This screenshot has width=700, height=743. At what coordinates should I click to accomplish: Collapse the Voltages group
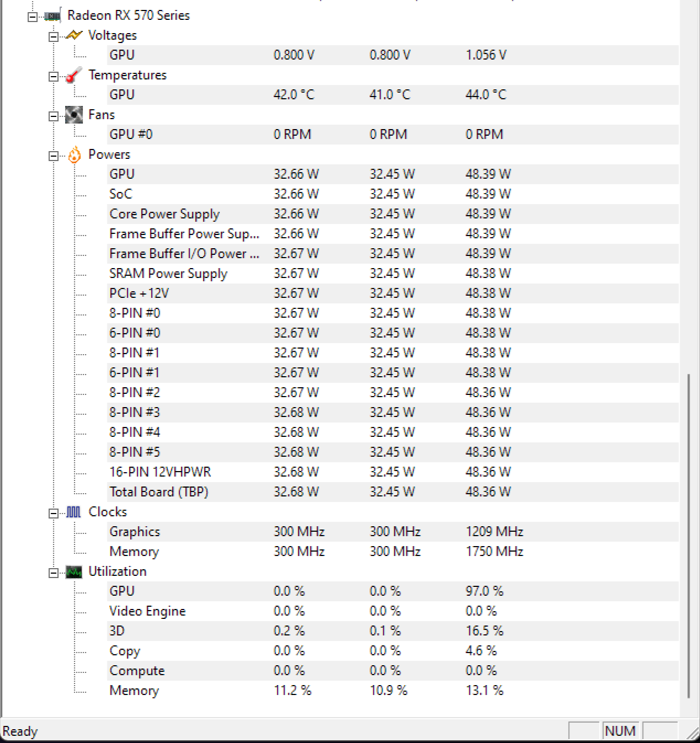coord(54,36)
